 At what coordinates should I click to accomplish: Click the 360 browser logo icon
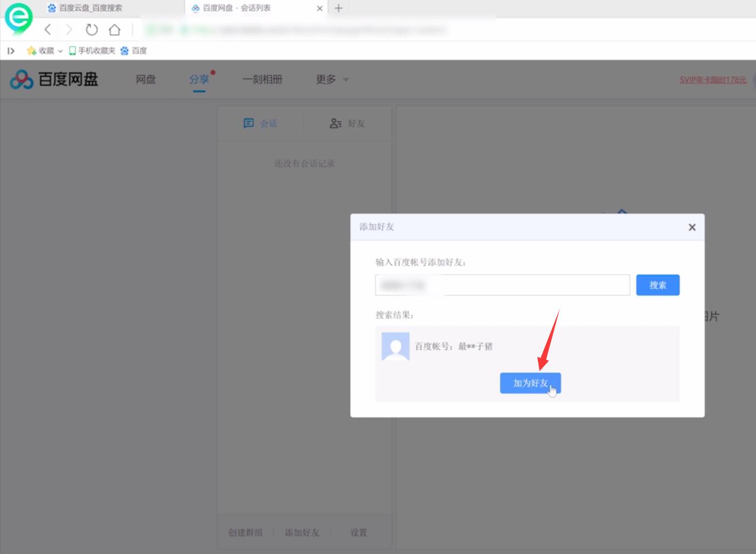coord(19,18)
